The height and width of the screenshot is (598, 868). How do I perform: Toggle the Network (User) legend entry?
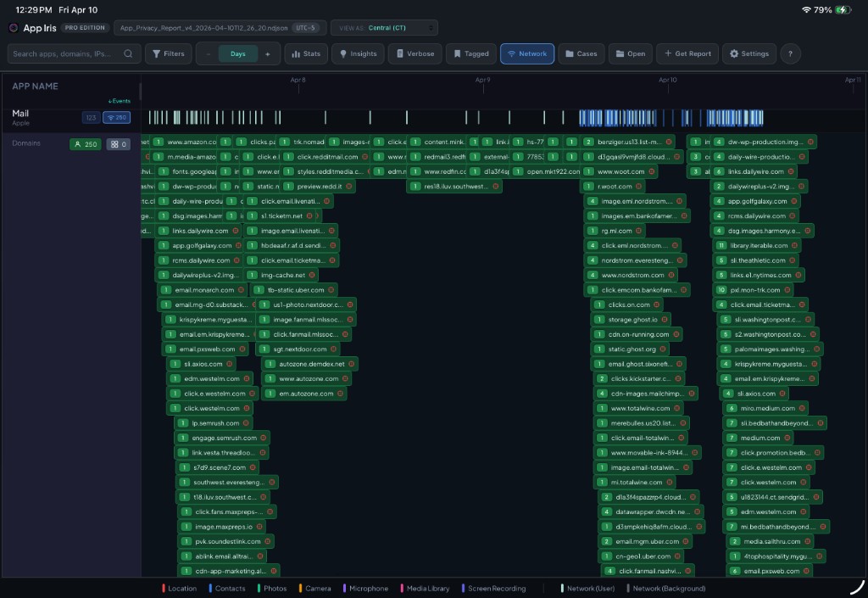click(587, 588)
